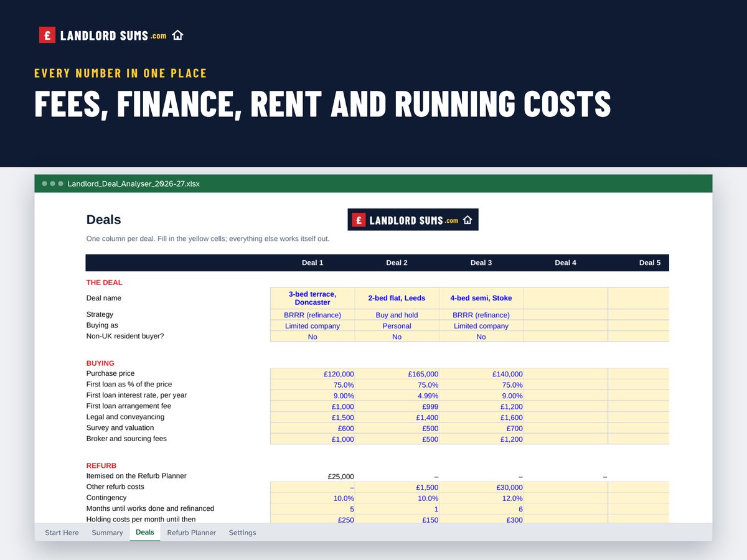Click the 'BUYING' section heading
The width and height of the screenshot is (747, 560).
[100, 363]
